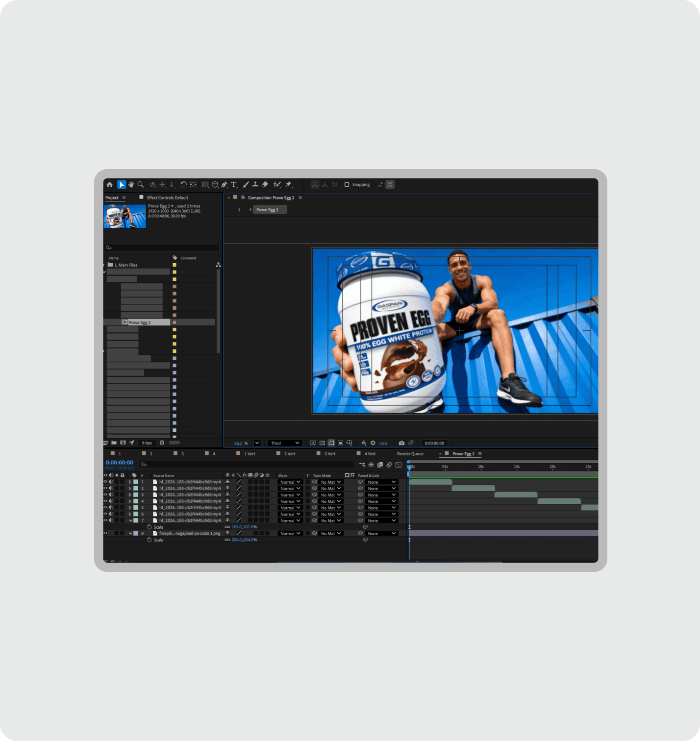Open the channel and color management icon
This screenshot has height=741, width=700.
click(x=363, y=443)
